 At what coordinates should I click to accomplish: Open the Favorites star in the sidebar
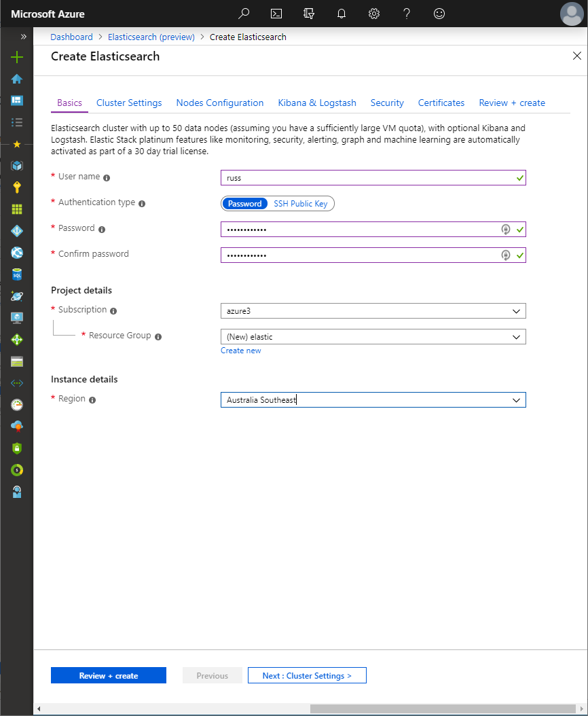pyautogui.click(x=16, y=143)
